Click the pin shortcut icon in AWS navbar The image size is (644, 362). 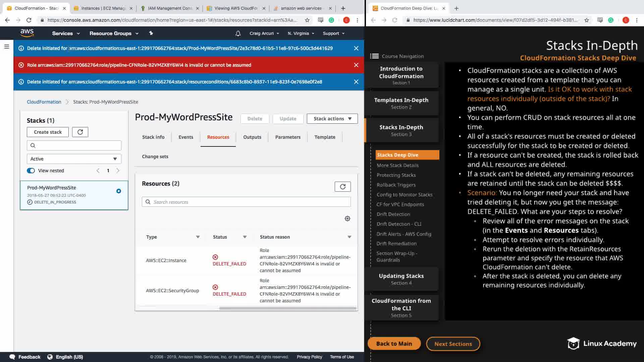point(151,33)
